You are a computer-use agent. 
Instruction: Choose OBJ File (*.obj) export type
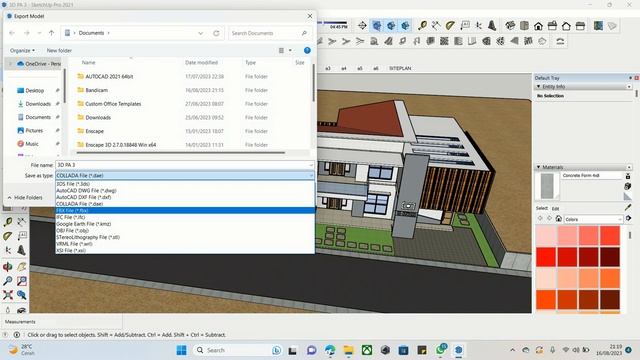point(185,231)
